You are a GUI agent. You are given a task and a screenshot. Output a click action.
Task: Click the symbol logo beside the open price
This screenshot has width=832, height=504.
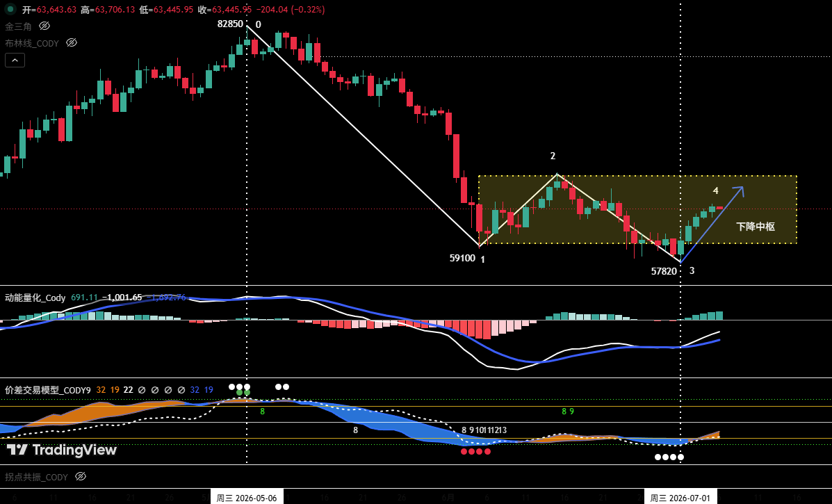click(10, 9)
